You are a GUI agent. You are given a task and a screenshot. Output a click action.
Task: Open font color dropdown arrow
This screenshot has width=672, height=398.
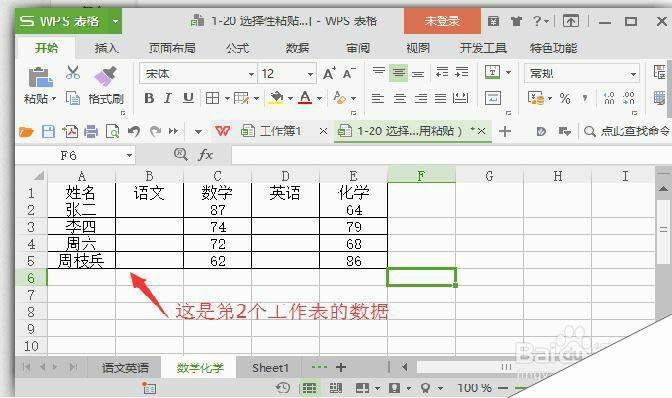tap(319, 99)
